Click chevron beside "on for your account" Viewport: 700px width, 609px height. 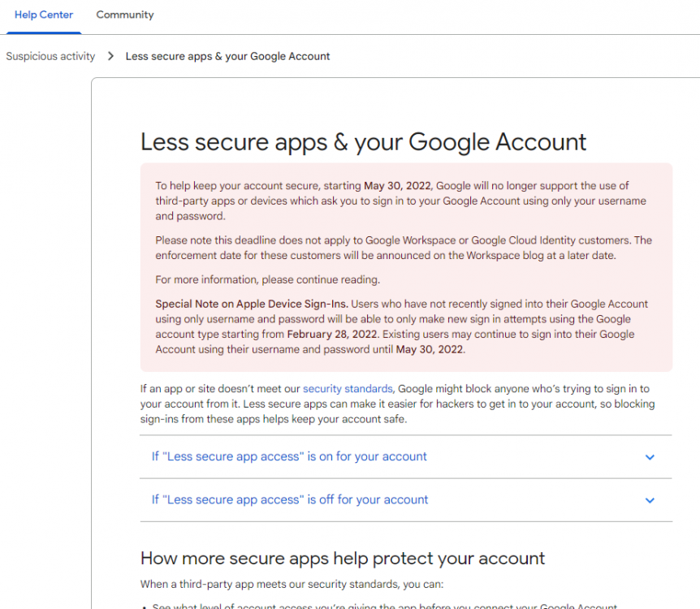[650, 457]
